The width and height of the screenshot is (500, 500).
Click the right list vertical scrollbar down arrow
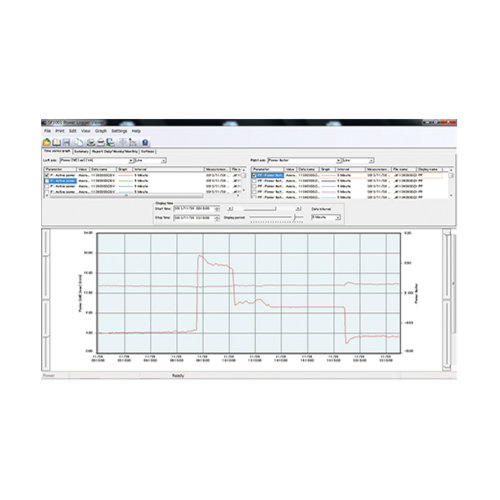tap(451, 196)
